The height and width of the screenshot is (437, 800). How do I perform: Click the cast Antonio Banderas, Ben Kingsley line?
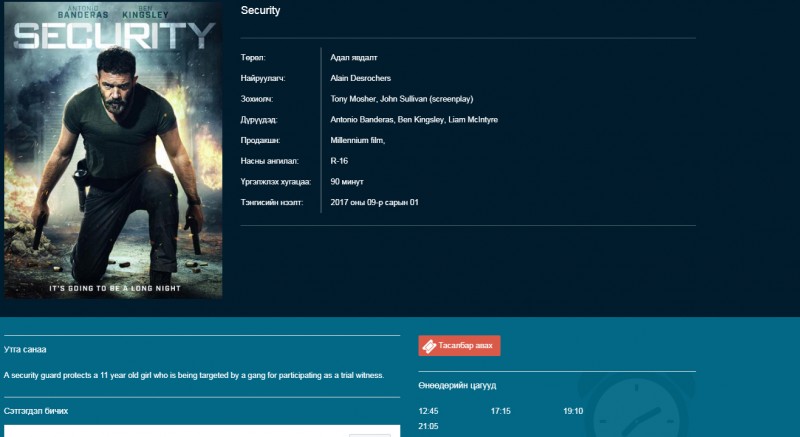coord(414,120)
